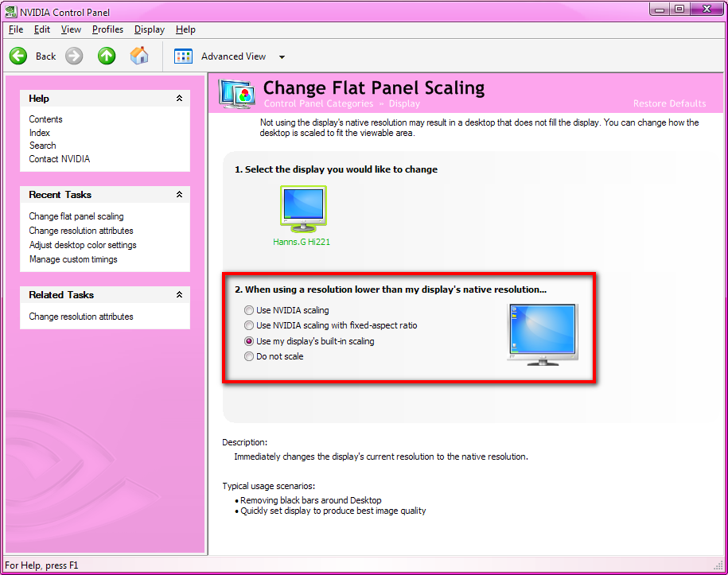The width and height of the screenshot is (728, 575).
Task: Open Change resolution attributes under Related Tasks
Action: 81,317
